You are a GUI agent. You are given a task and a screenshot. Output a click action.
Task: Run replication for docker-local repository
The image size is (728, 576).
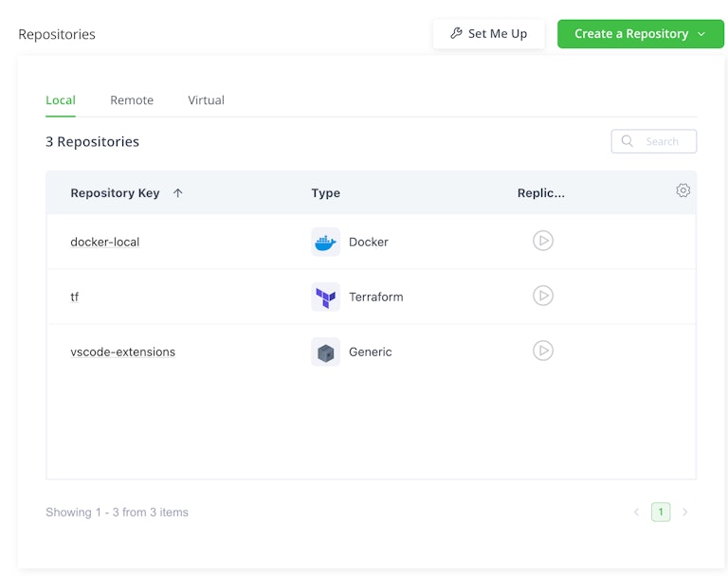pos(542,241)
